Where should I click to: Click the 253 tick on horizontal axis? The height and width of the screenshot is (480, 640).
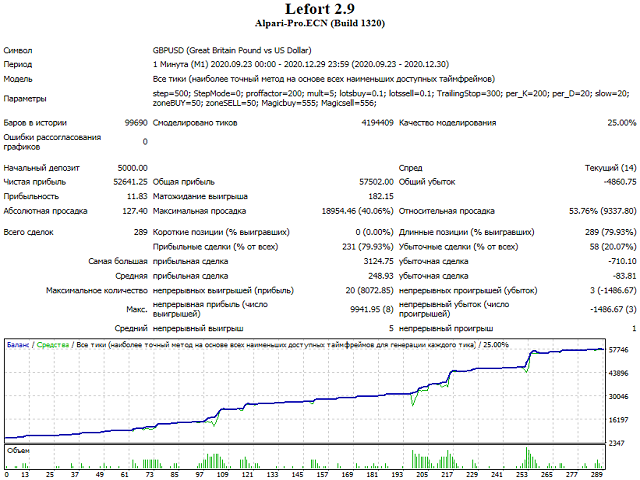pos(521,475)
